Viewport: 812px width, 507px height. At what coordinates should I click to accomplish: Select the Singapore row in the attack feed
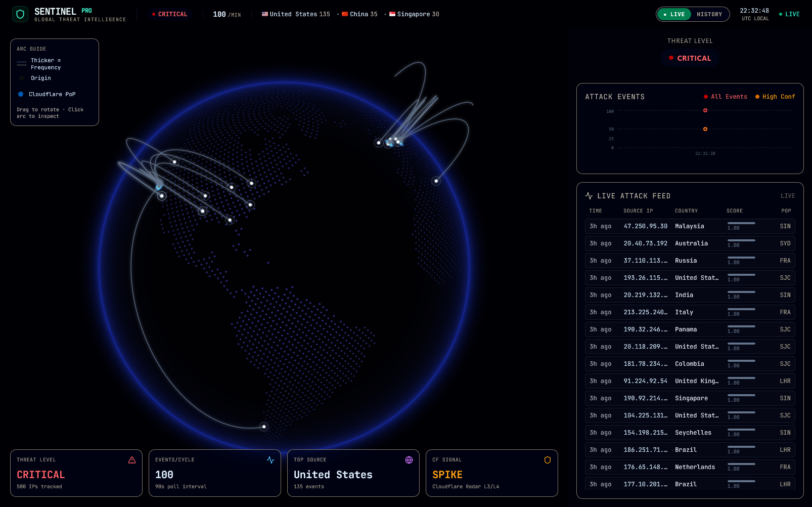[690, 398]
